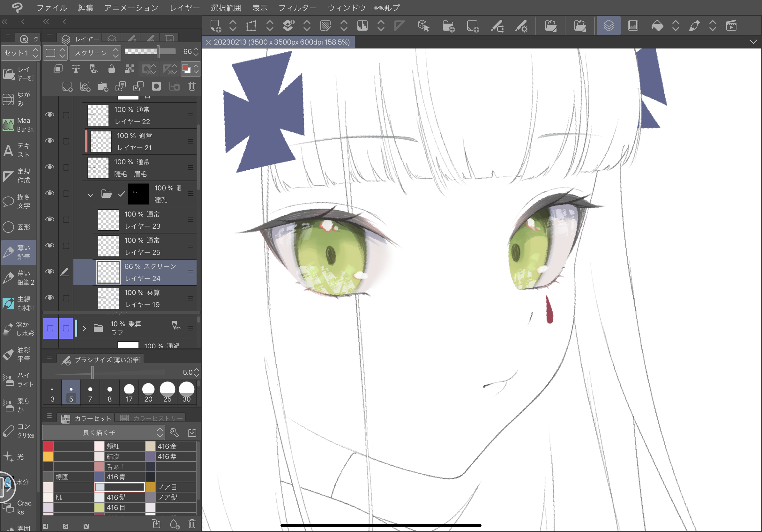
Task: Open the フィルター menu
Action: click(x=297, y=8)
